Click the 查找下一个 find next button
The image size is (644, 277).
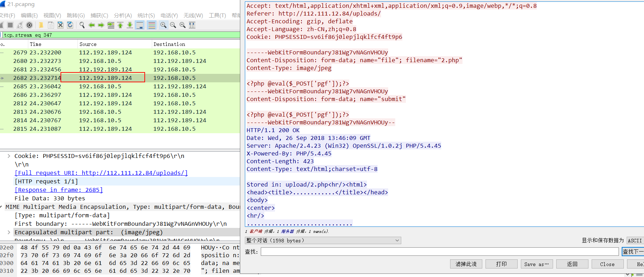[633, 252]
